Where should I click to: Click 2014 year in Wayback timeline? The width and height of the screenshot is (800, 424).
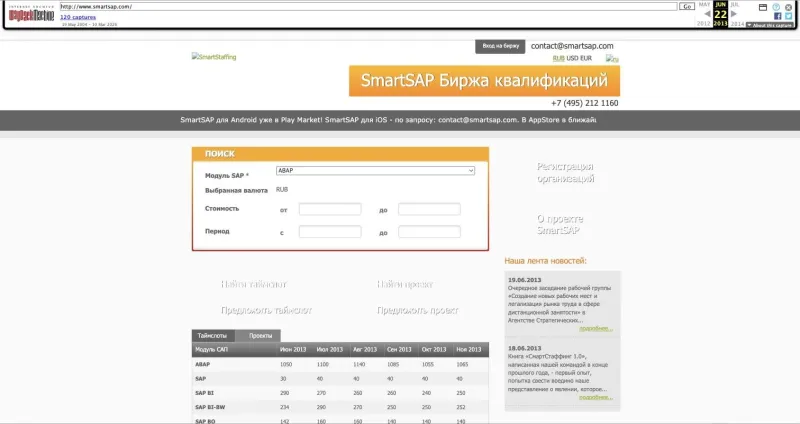[x=737, y=24]
